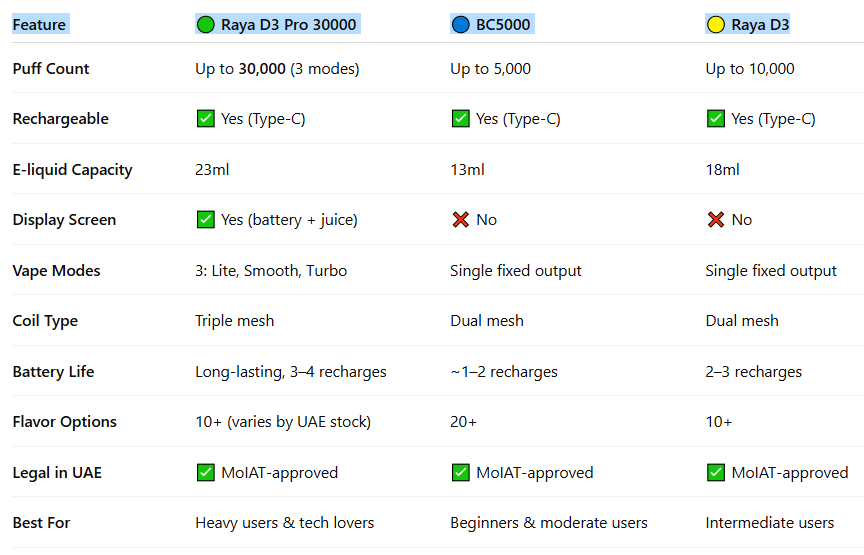
Task: Click the Intermediate users cell
Action: click(x=770, y=522)
